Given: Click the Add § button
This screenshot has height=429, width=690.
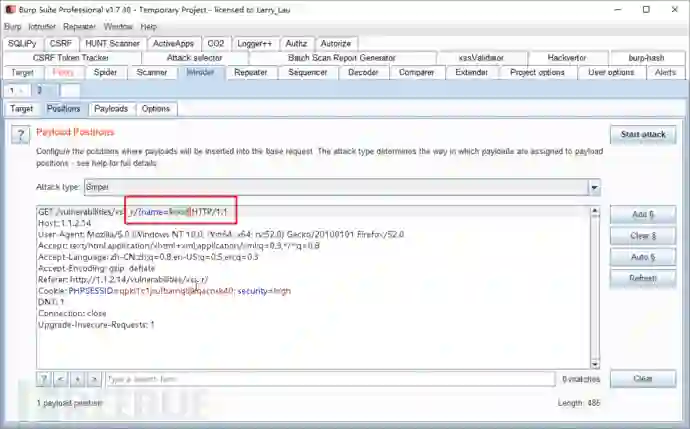Looking at the screenshot, I should [643, 215].
